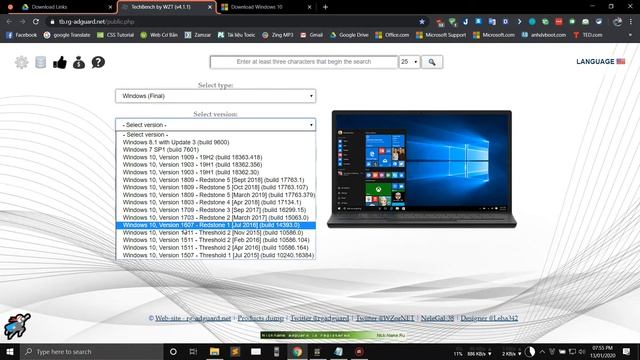The image size is (640, 360).
Task: Open the Designer @Leha342 footer link
Action: pos(489,318)
